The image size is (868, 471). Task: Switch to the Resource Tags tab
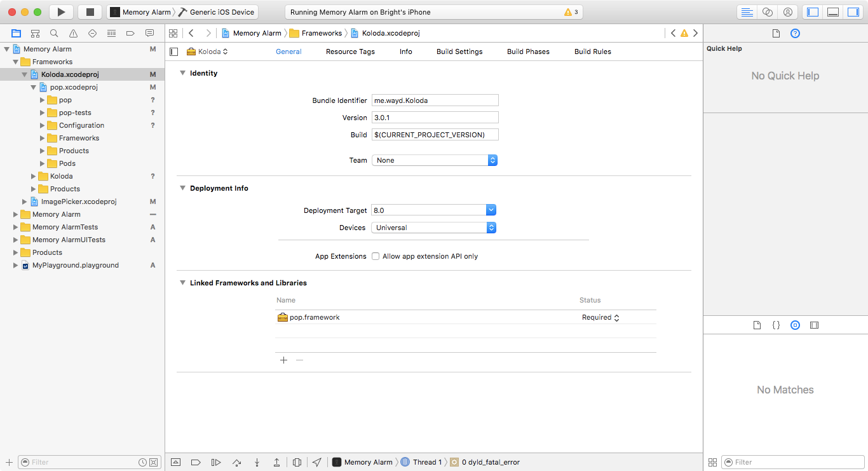[x=350, y=51]
